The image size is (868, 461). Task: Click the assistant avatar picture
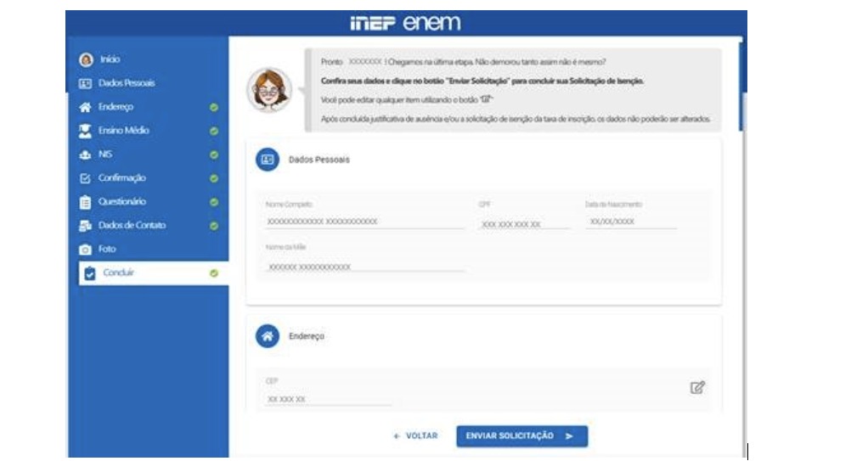269,90
